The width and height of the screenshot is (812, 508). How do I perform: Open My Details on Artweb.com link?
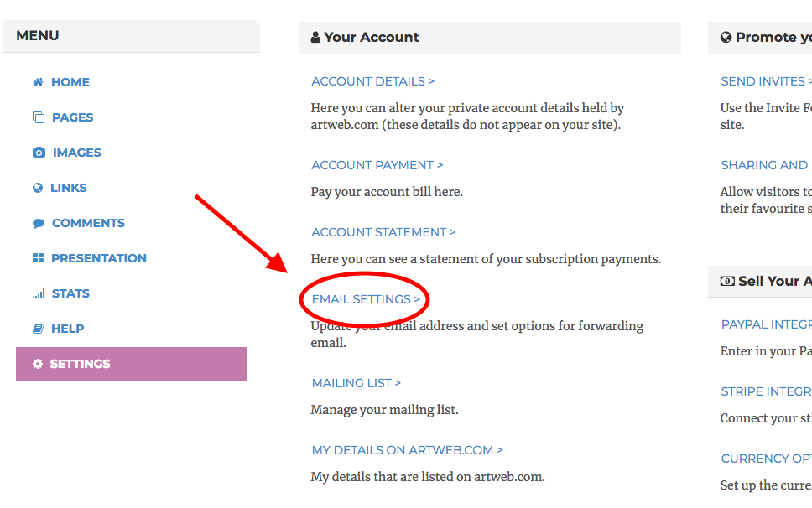(x=407, y=450)
